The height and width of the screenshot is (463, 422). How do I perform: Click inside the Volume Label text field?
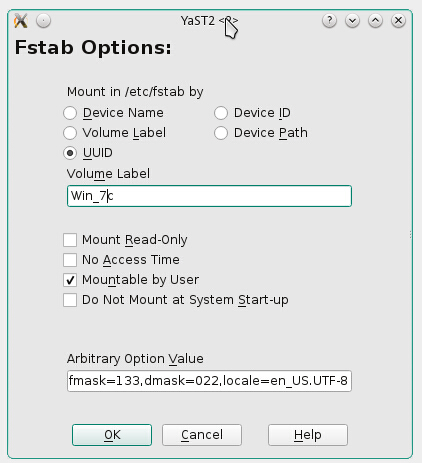(209, 196)
